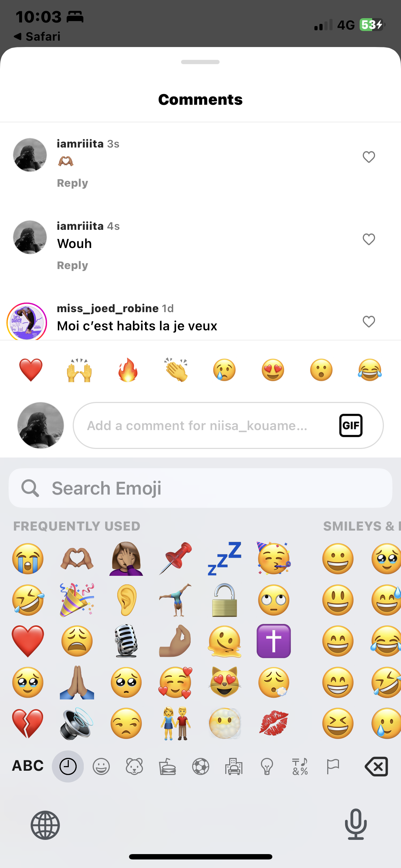Select the red pushpin emoji
The image size is (401, 868).
(175, 558)
